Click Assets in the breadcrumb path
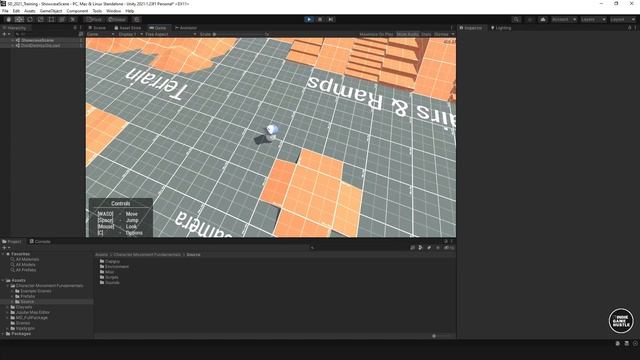 pos(101,254)
